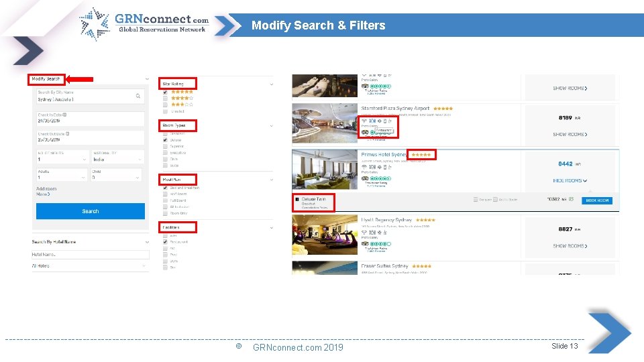The image size is (644, 362).
Task: Collapse the Star Rating filter section
Action: [x=272, y=84]
